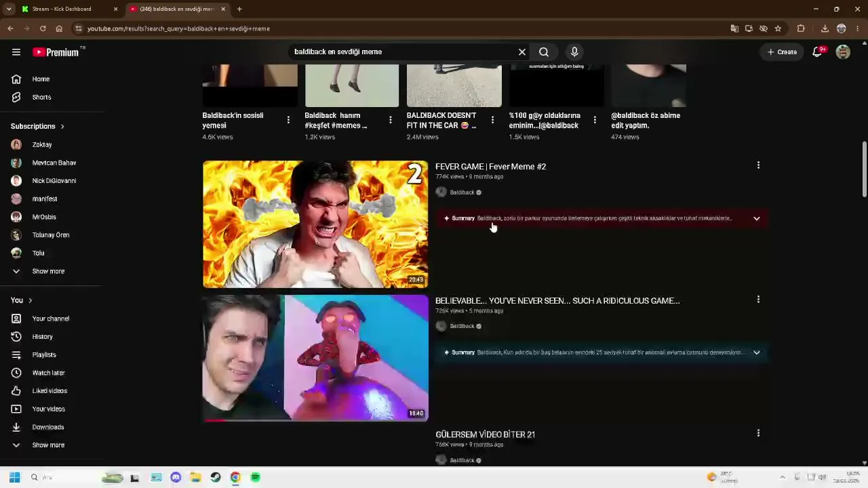The height and width of the screenshot is (488, 868).
Task: Open options for %100 g@y short
Action: tap(595, 120)
